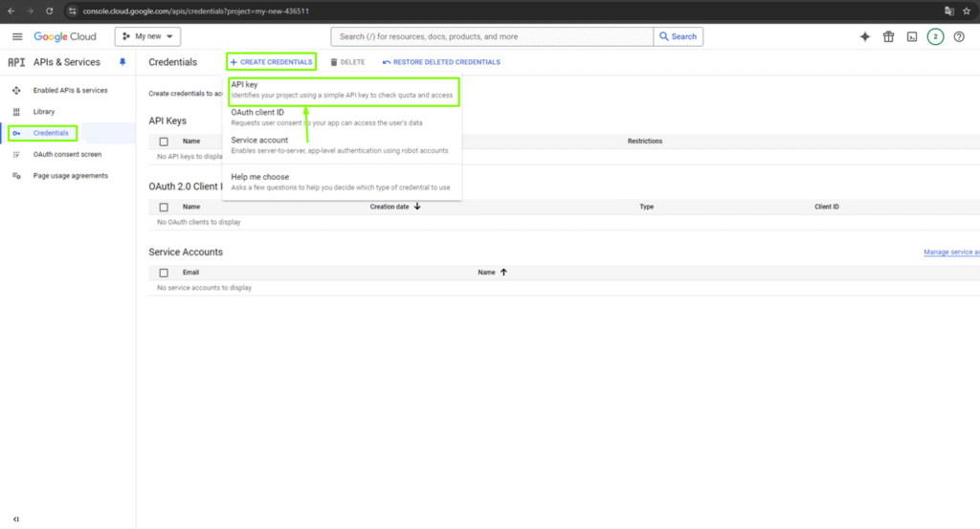Sort service accounts by Name arrow
Viewport: 980px width, 529px height.
coord(503,273)
